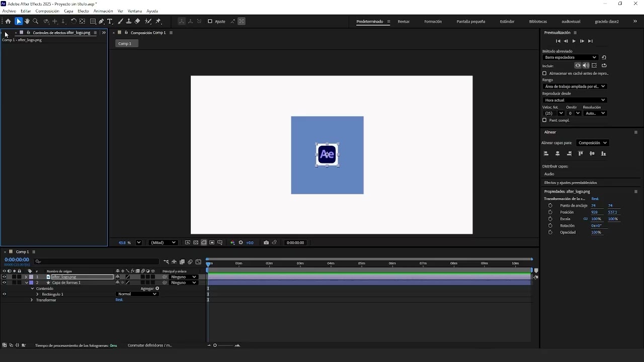The width and height of the screenshot is (644, 362).
Task: Select the Horizontal Type tool
Action: 110,22
